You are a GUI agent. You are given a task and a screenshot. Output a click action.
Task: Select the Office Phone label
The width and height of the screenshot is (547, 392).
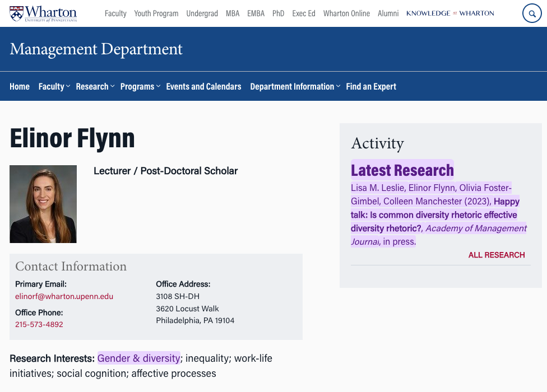(39, 312)
